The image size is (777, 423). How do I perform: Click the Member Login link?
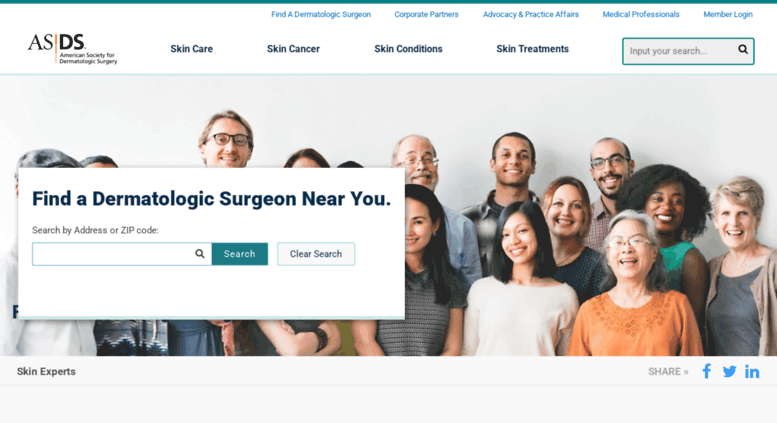click(728, 14)
